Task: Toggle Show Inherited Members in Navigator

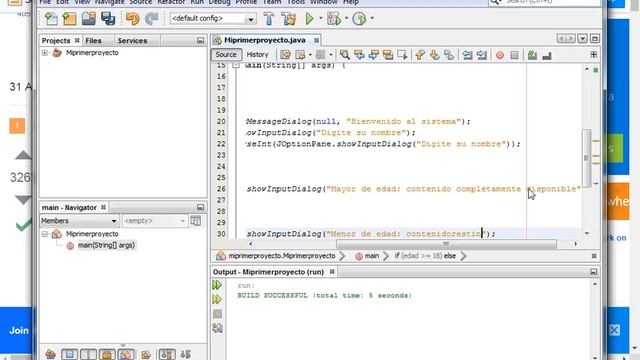Action: [51, 354]
